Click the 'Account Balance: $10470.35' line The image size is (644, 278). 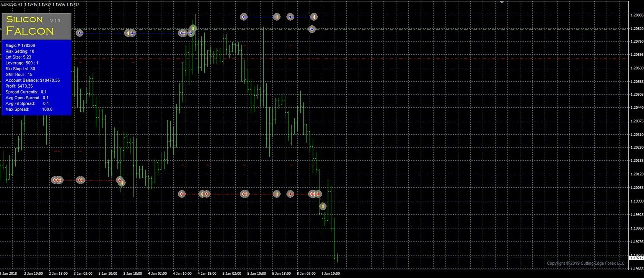[33, 80]
